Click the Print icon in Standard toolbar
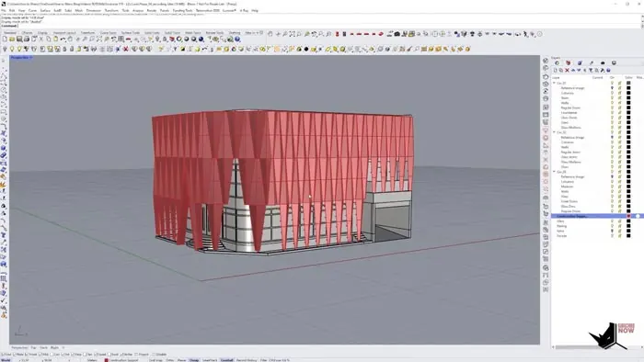The width and height of the screenshot is (644, 362). coord(27,40)
